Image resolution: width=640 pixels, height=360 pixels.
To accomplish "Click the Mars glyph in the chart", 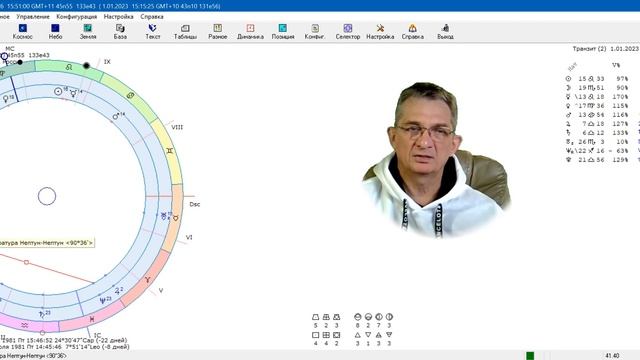I will coord(116,116).
